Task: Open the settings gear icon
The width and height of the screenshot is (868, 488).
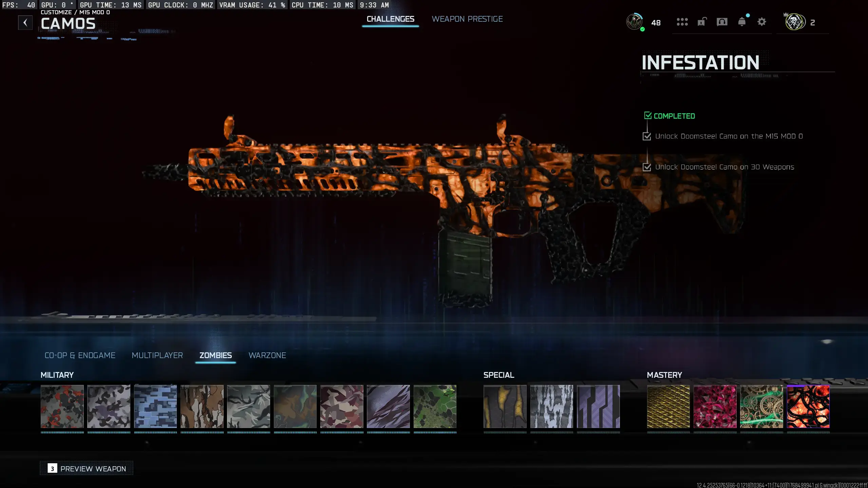Action: (762, 22)
